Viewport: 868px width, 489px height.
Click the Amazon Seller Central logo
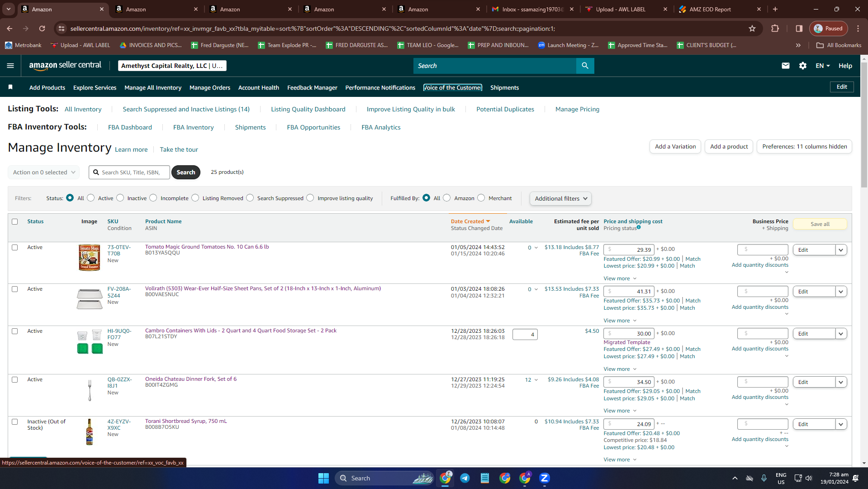click(x=65, y=66)
